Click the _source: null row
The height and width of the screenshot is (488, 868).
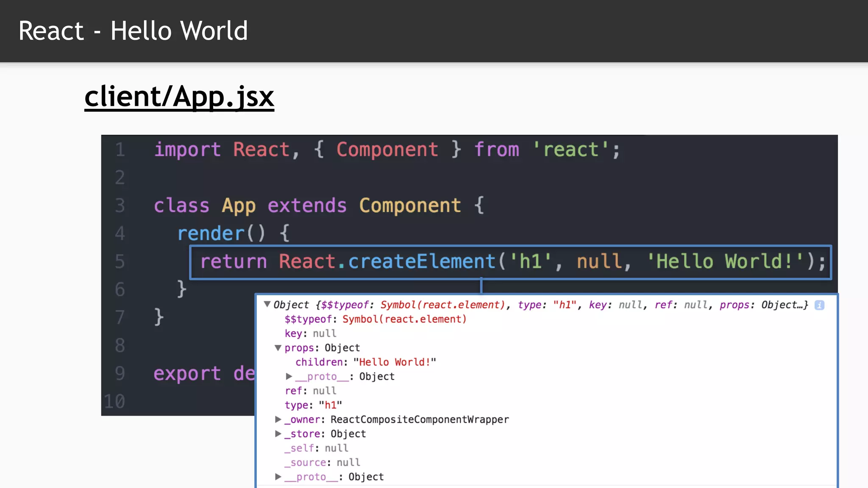tap(323, 463)
